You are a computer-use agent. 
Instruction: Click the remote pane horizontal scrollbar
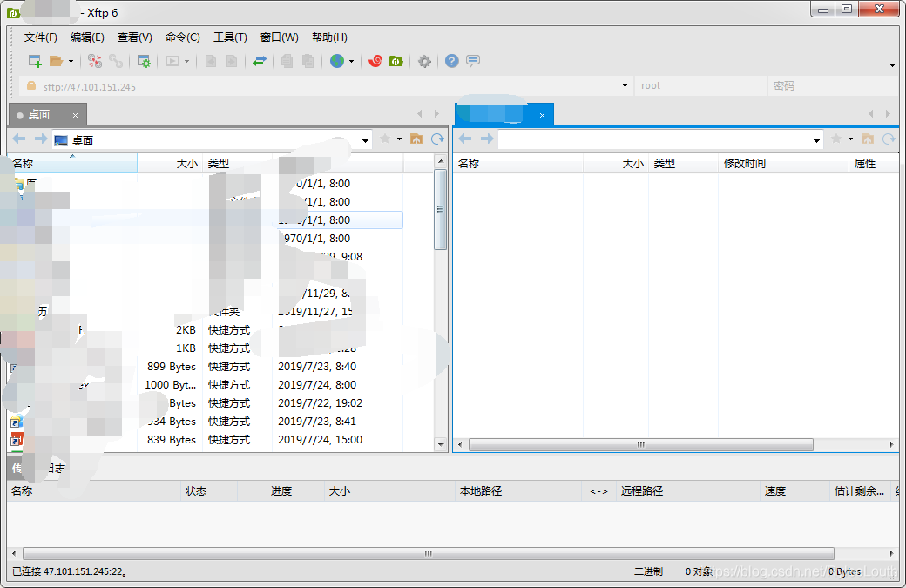pos(641,445)
